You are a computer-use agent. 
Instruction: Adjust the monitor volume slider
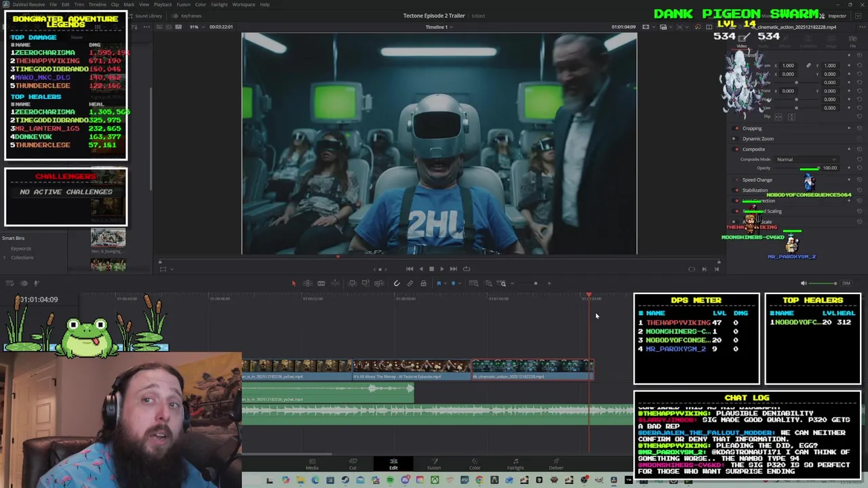tap(823, 283)
